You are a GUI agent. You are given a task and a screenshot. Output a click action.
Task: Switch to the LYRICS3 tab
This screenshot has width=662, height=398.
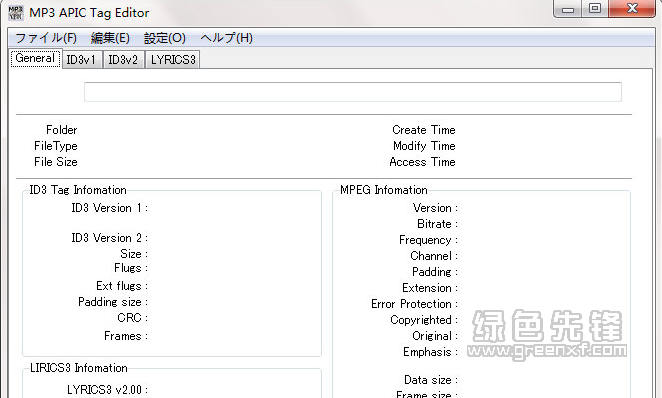(173, 60)
